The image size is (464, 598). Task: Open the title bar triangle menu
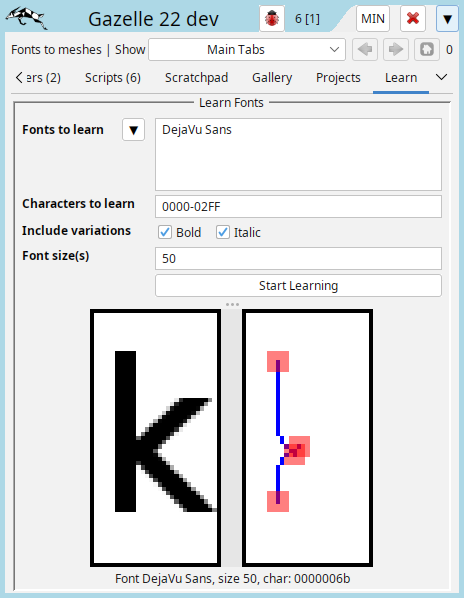[x=447, y=18]
